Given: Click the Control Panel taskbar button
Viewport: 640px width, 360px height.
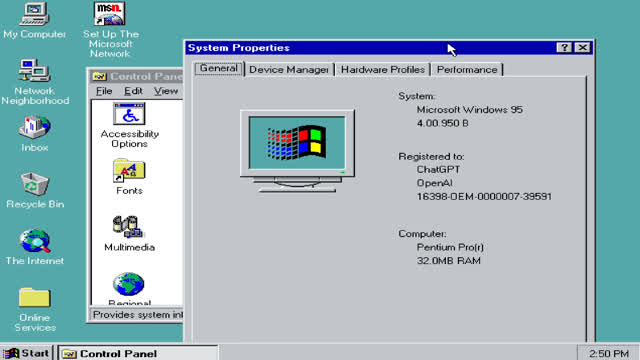Looking at the screenshot, I should tap(138, 353).
